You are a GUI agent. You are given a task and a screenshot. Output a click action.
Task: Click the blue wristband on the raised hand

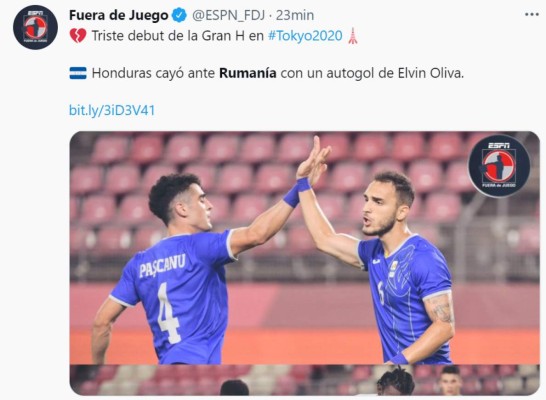pyautogui.click(x=297, y=191)
